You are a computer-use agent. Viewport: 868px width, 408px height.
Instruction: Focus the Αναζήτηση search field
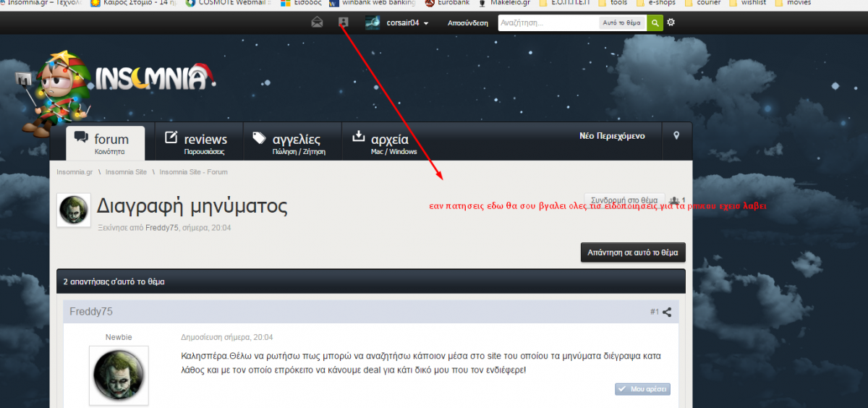(x=548, y=23)
